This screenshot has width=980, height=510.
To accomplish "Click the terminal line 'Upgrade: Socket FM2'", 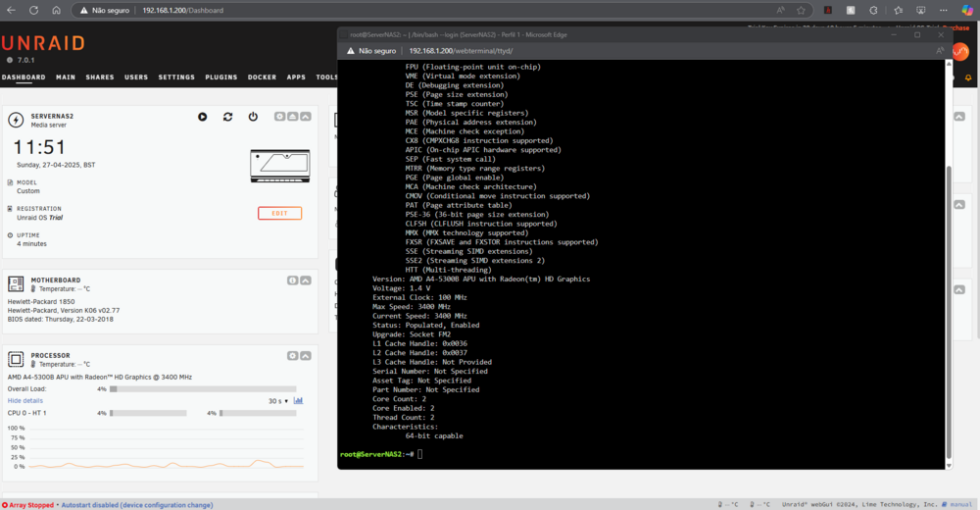I will pos(412,334).
